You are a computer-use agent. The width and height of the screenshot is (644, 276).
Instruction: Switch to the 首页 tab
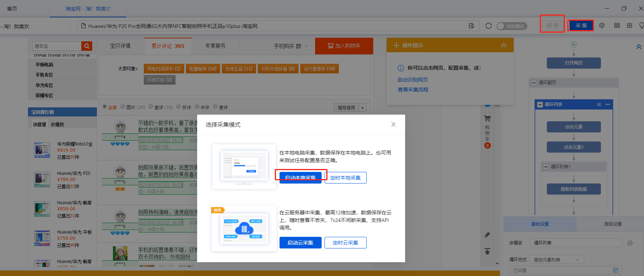click(x=12, y=9)
